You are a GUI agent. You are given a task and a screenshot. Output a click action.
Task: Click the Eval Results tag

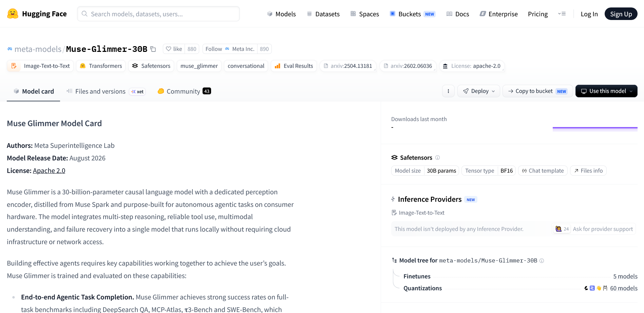tap(294, 66)
